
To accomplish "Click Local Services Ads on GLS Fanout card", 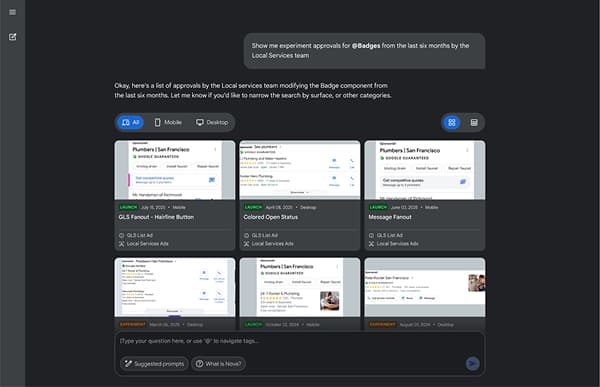I will [x=147, y=244].
